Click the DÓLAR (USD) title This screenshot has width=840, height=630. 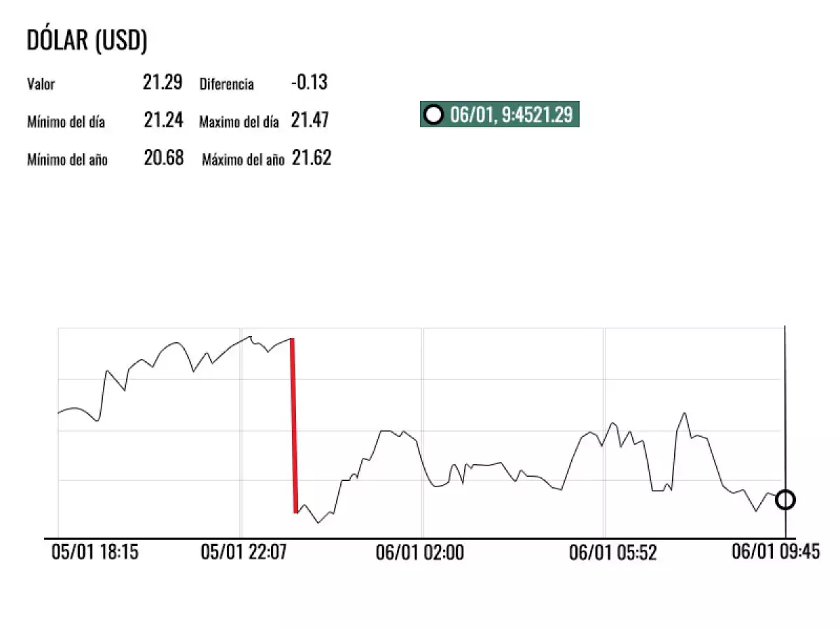click(x=87, y=41)
